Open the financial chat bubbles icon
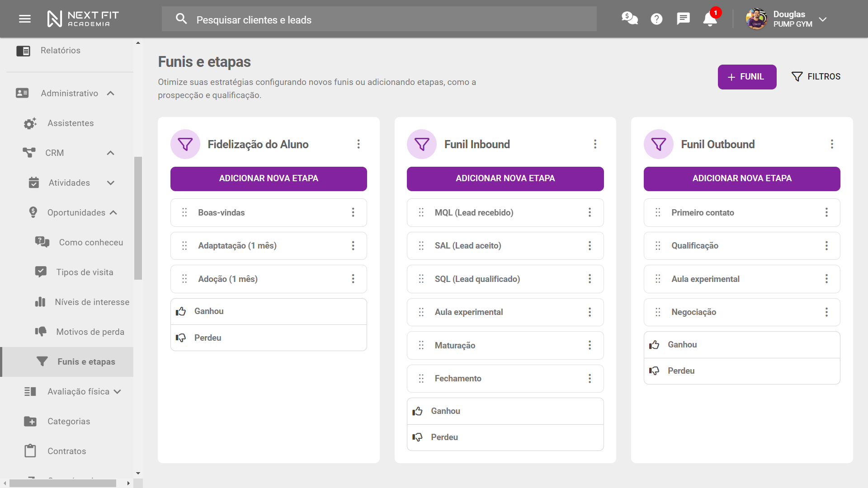The height and width of the screenshot is (488, 868). pyautogui.click(x=629, y=19)
